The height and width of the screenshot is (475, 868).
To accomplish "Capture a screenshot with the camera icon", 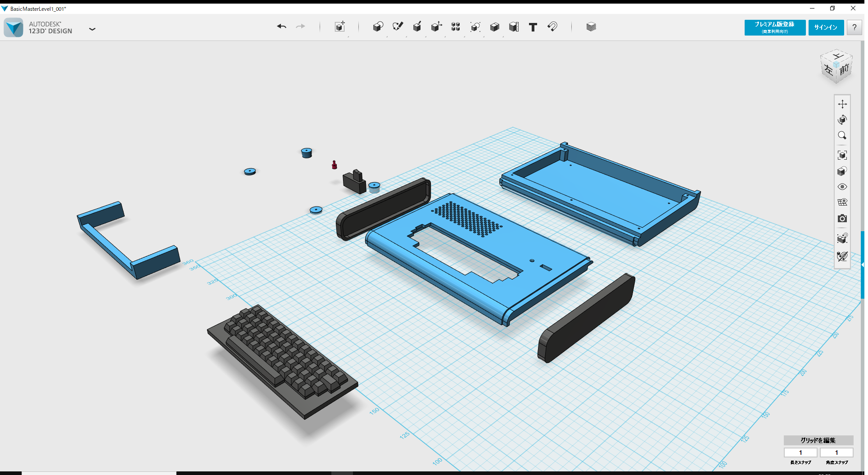I will click(842, 219).
